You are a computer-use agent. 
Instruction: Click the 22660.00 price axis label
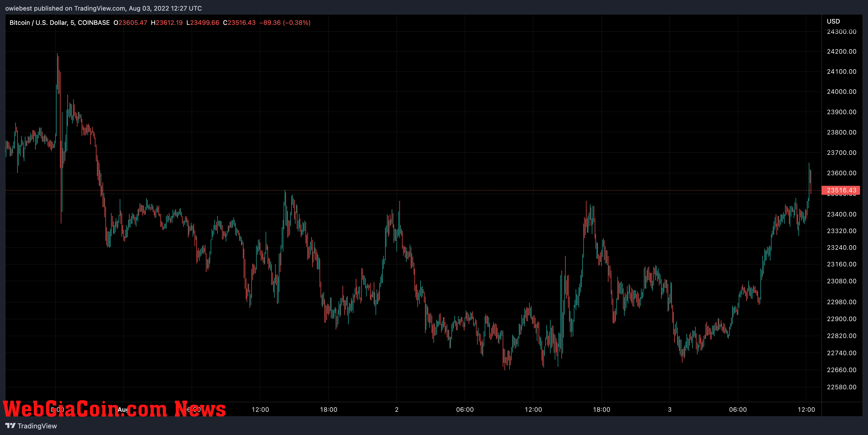point(841,370)
